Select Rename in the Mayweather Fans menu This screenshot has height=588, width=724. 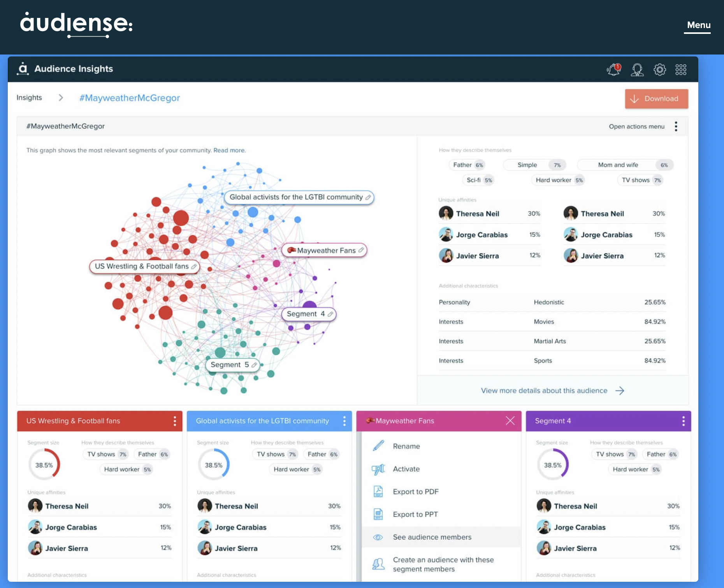tap(441, 446)
